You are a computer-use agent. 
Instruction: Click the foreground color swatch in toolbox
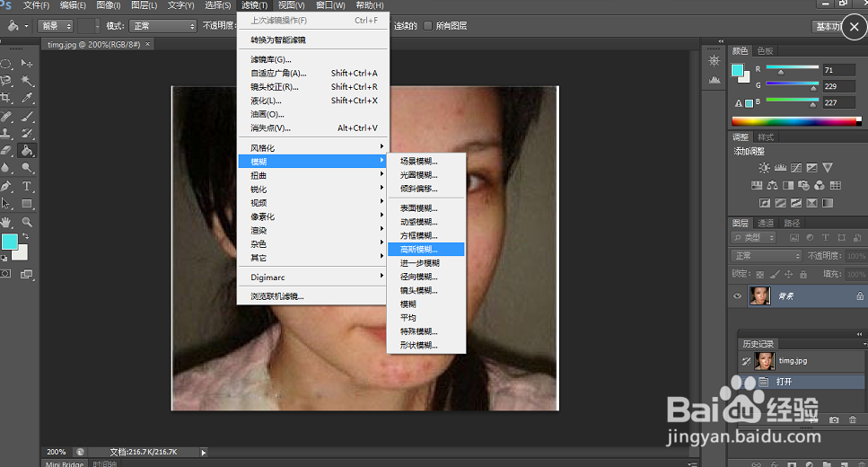coord(9,242)
